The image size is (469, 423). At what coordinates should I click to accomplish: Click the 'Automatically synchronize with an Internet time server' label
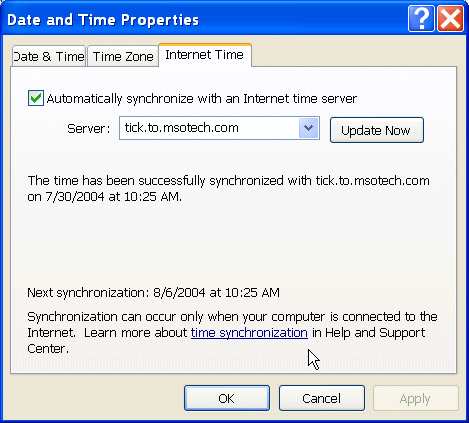202,99
